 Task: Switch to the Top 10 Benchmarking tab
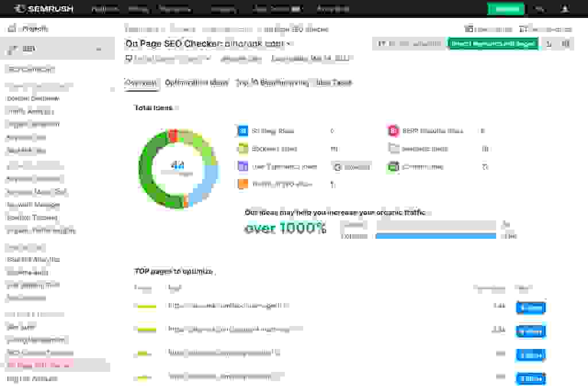click(x=272, y=83)
